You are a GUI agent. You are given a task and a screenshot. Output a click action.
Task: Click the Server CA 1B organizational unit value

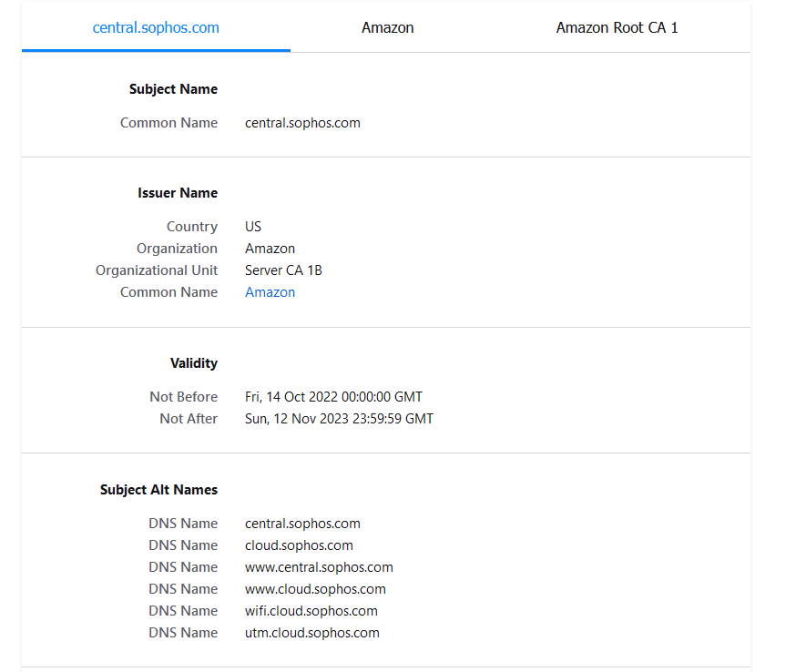point(284,270)
